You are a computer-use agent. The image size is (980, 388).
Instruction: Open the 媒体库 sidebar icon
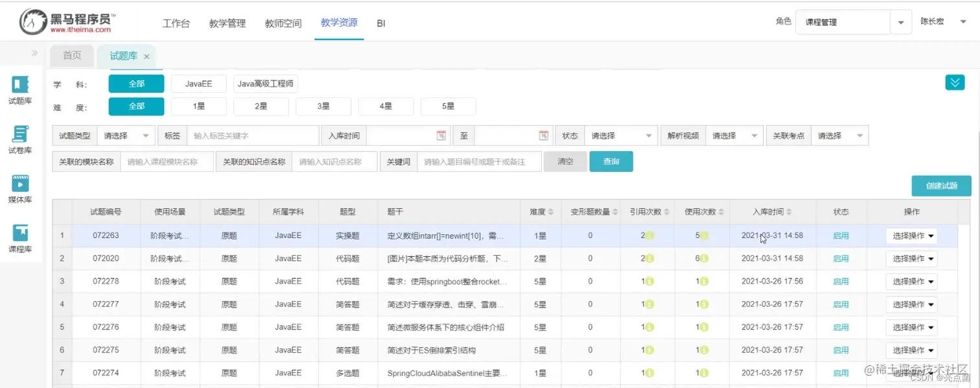point(20,184)
